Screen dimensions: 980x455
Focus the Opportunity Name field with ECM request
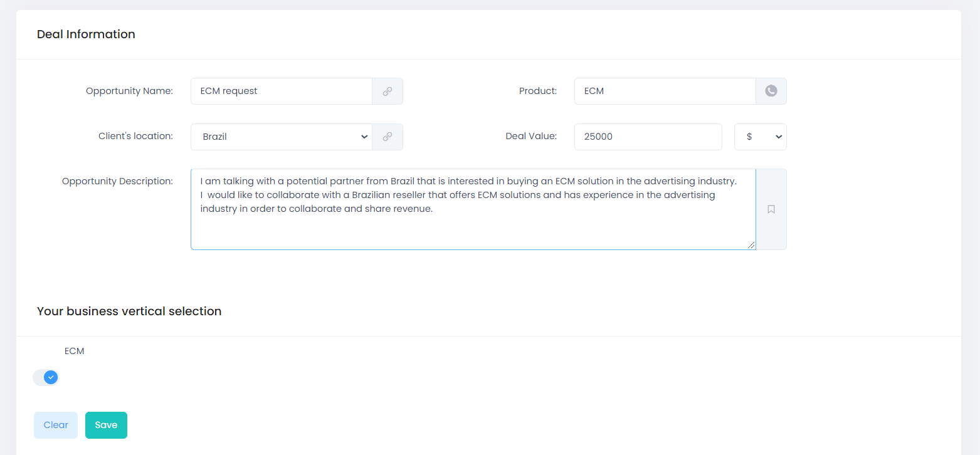coord(281,91)
